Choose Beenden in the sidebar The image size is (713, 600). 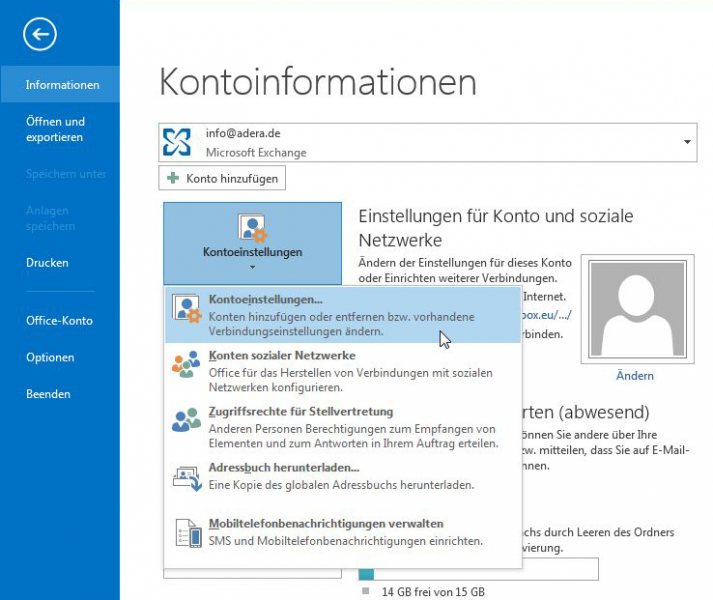[x=48, y=394]
